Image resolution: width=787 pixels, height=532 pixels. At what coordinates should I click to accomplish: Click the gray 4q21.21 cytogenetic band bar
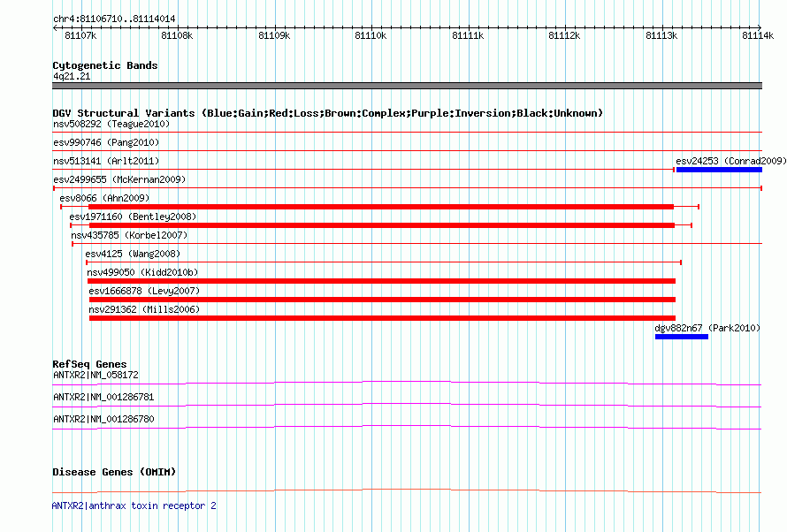click(407, 86)
